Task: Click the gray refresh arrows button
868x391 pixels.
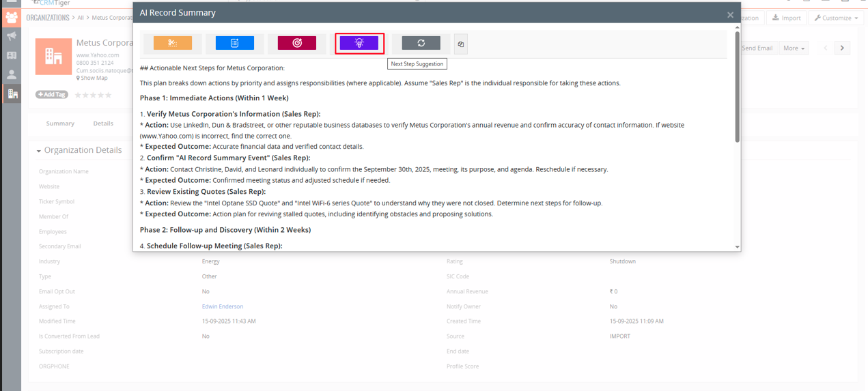Action: (x=421, y=43)
